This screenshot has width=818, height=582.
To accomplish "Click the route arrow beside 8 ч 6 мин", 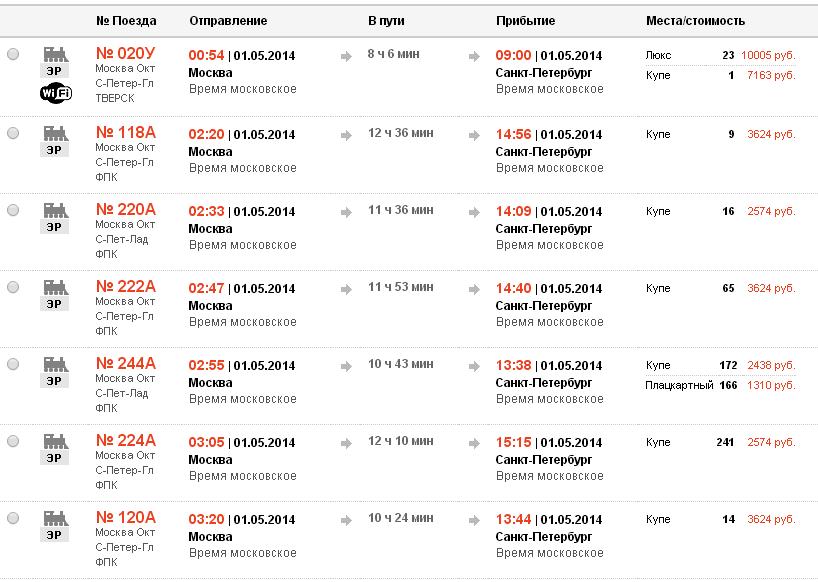I will 347,57.
